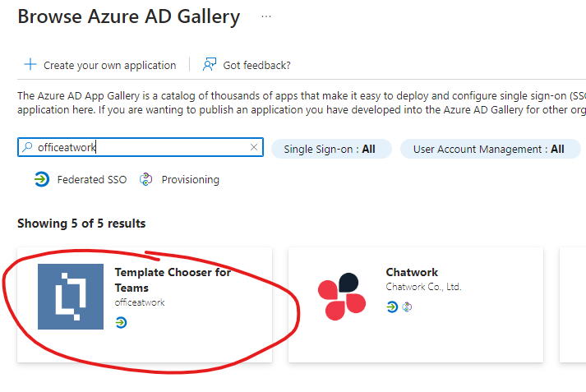This screenshot has width=586, height=392.
Task: Click the Chatwork Co., Ltd. publisher text
Action: coord(423,287)
